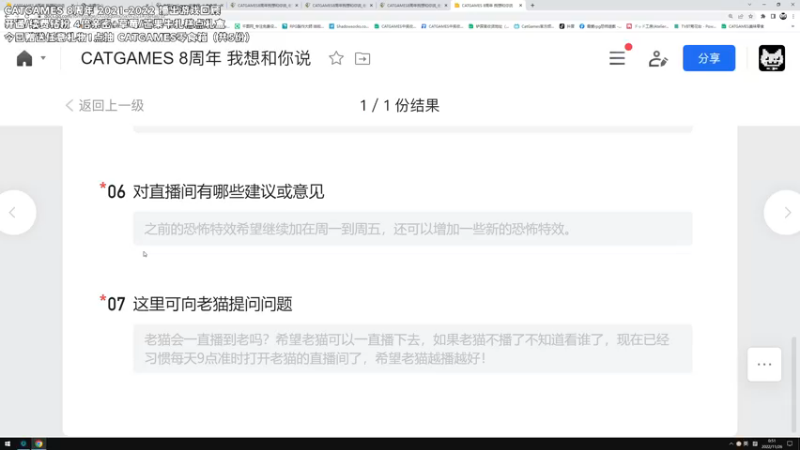The width and height of the screenshot is (800, 450).
Task: Open the RPG制作大师 bookmark
Action: tap(304, 26)
